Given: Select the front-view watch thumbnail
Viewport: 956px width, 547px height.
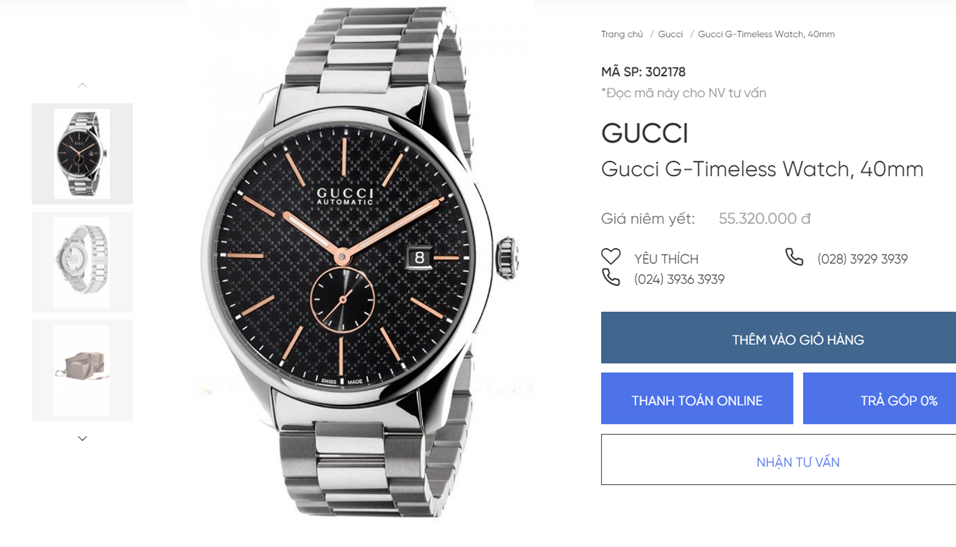Looking at the screenshot, I should (x=82, y=154).
